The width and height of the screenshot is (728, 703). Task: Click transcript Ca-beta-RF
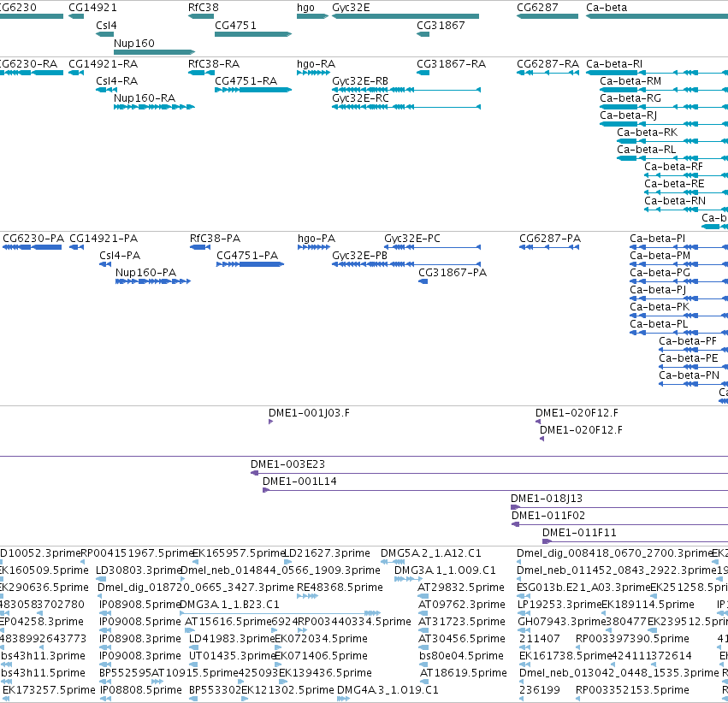686,175
